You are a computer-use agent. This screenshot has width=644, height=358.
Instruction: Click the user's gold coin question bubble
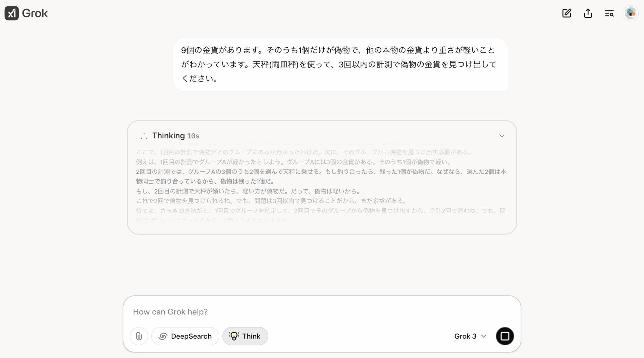click(x=340, y=64)
